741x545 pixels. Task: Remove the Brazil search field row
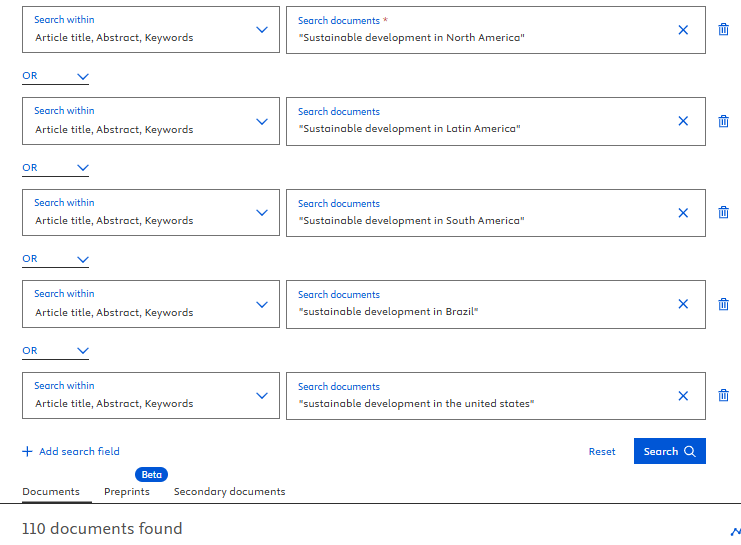pyautogui.click(x=723, y=304)
